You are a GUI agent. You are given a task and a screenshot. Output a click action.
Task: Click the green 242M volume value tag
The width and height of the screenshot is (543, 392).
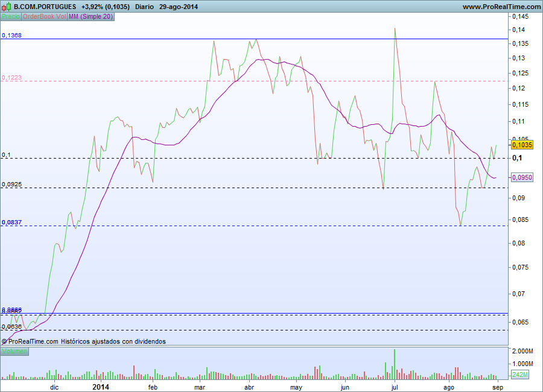point(520,375)
